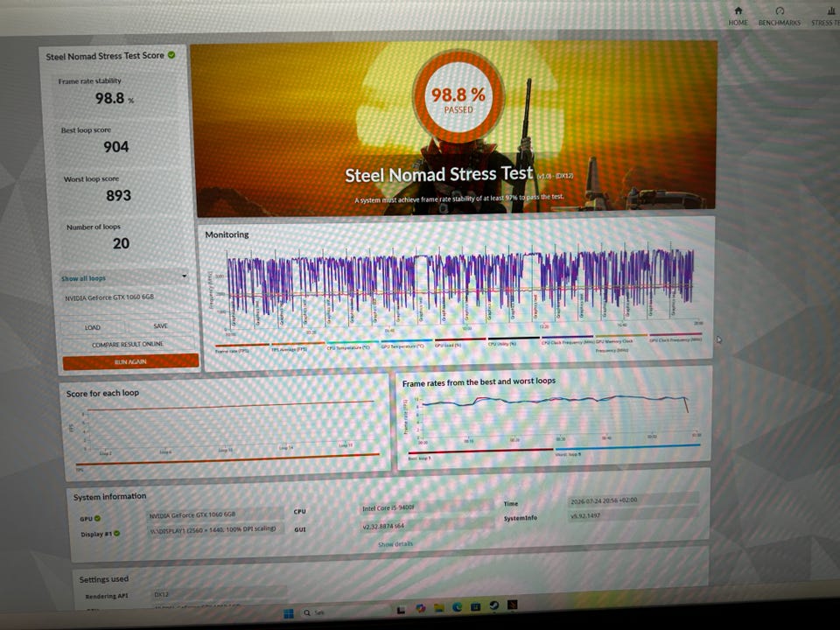Screen dimensions: 840x630
Task: Click the RUN AGAIN button
Action: [130, 361]
